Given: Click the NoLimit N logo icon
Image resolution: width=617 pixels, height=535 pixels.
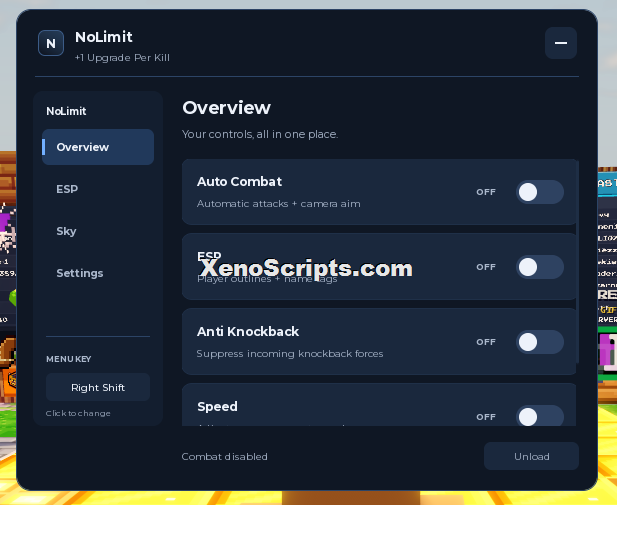Looking at the screenshot, I should [x=51, y=43].
